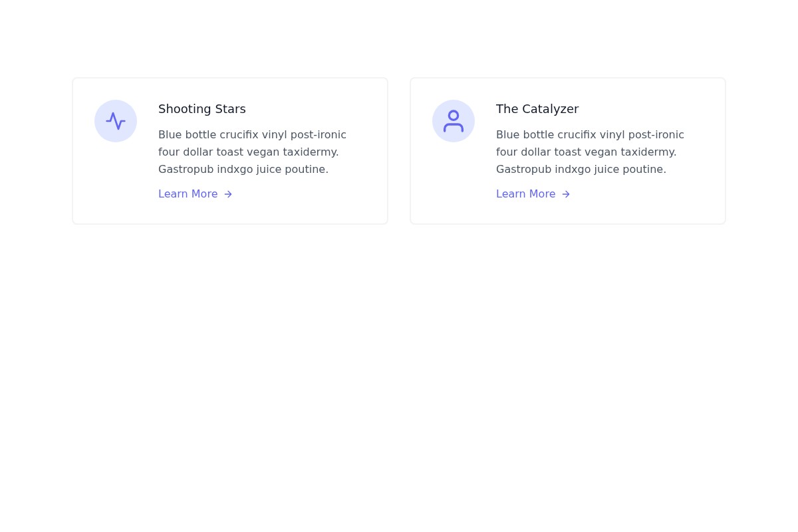Click the word "Stars" in the left card title

click(230, 109)
